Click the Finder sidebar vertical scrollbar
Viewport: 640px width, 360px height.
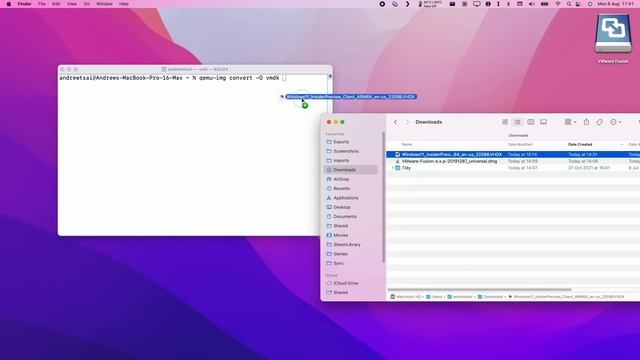coord(383,197)
